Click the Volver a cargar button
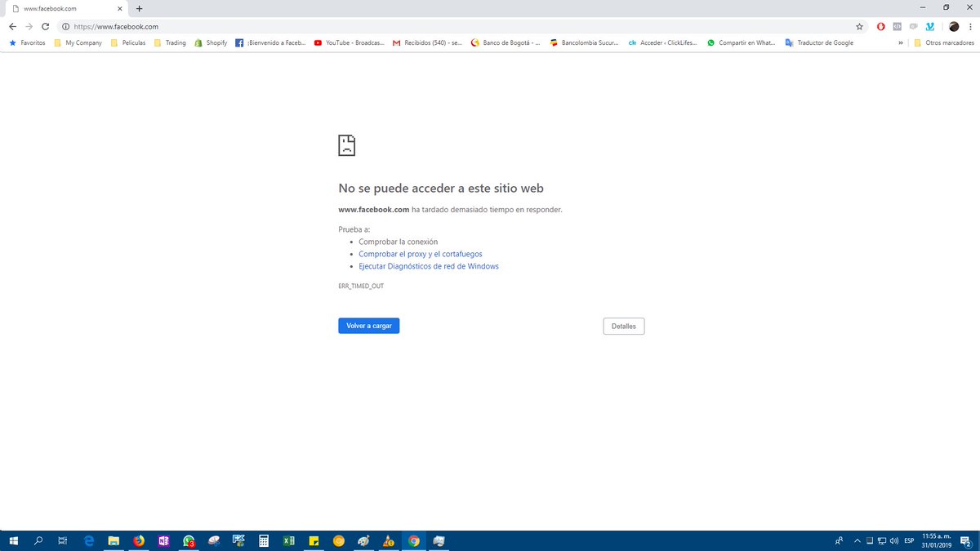980x551 pixels. (x=369, y=326)
